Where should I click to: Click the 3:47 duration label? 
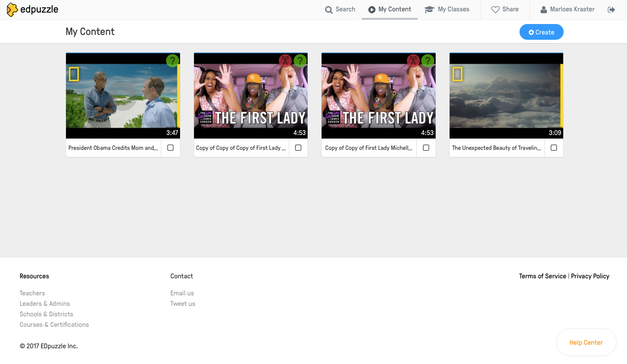pyautogui.click(x=172, y=133)
